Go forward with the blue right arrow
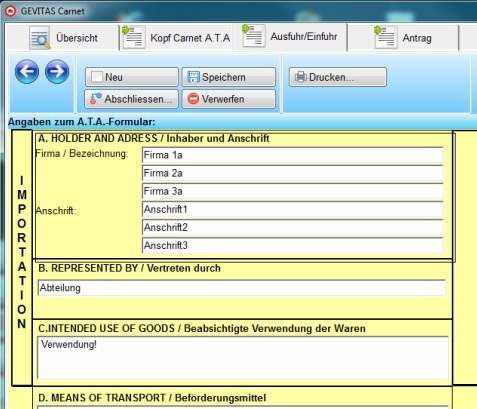Screen dimensions: 477x409 57,71
